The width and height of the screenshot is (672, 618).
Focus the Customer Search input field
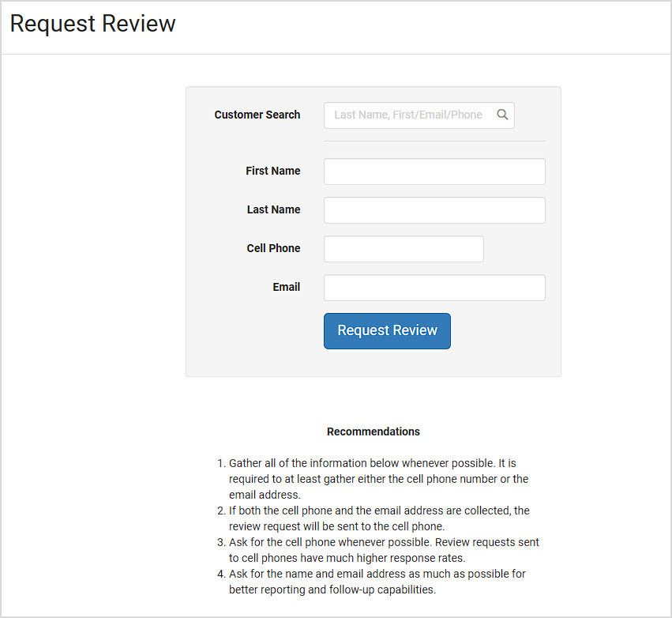419,115
